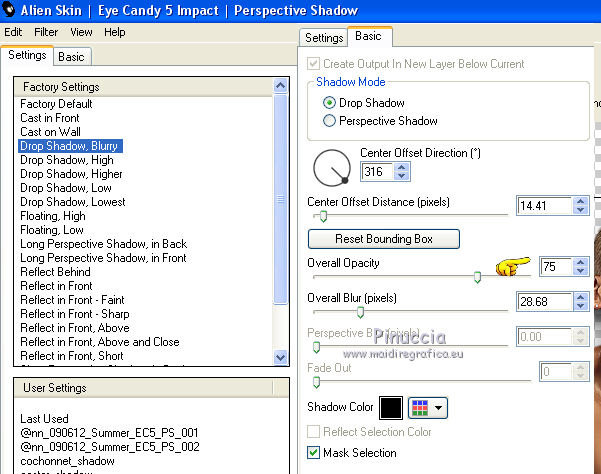Open the Edit menu
Image resolution: width=601 pixels, height=474 pixels.
[13, 32]
